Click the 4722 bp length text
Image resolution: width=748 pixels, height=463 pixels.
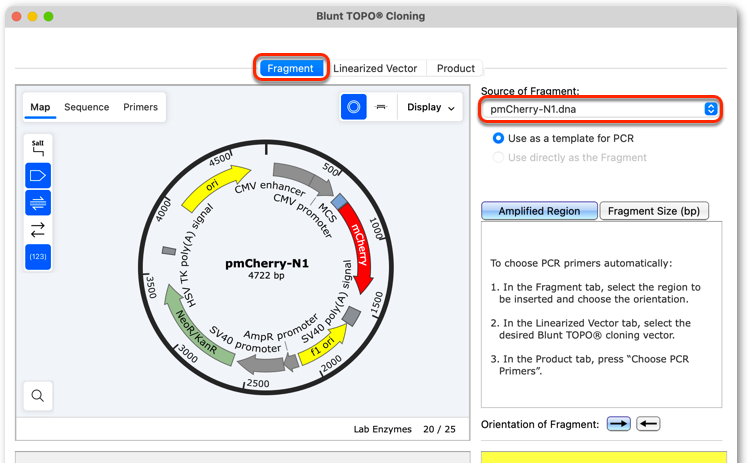266,276
